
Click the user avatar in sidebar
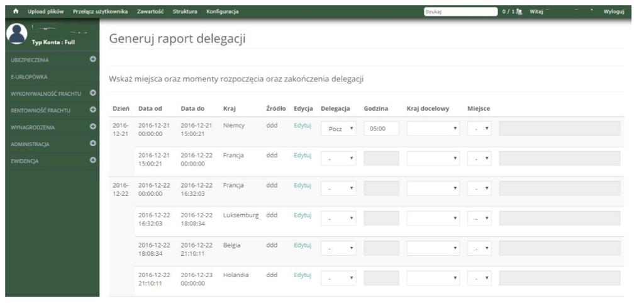pyautogui.click(x=17, y=33)
